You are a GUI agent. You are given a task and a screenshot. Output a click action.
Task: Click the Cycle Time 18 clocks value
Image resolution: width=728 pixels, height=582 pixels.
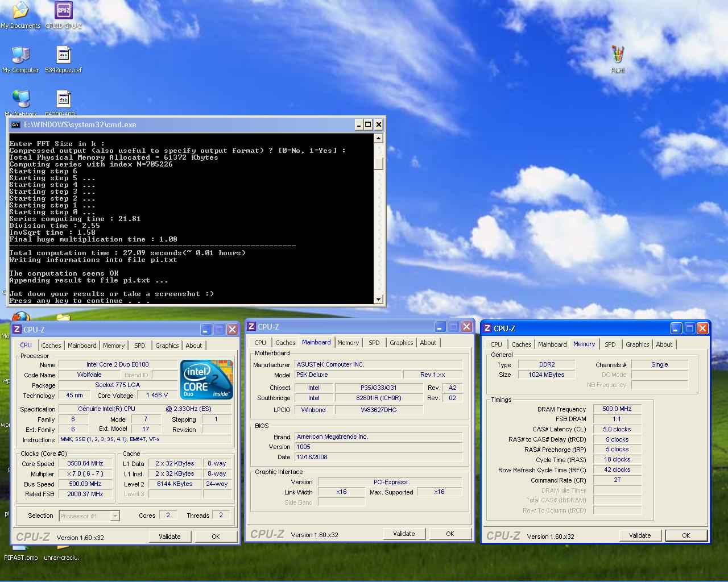coord(617,459)
